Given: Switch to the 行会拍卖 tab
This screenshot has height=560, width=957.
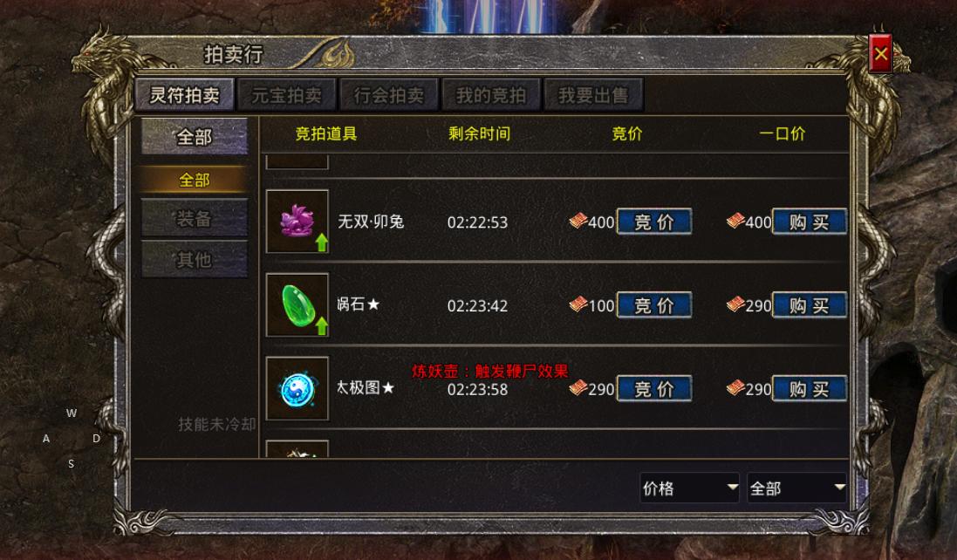Looking at the screenshot, I should pyautogui.click(x=389, y=94).
